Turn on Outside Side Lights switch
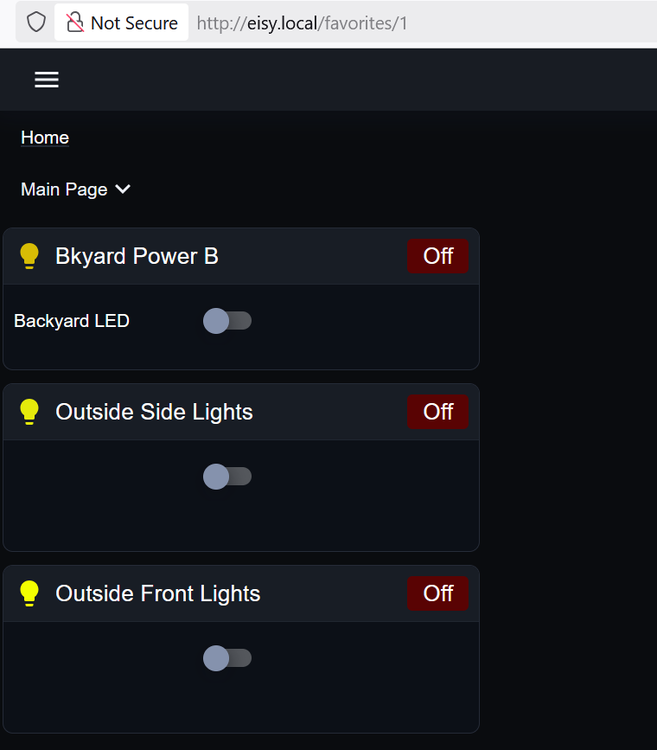 click(x=227, y=476)
